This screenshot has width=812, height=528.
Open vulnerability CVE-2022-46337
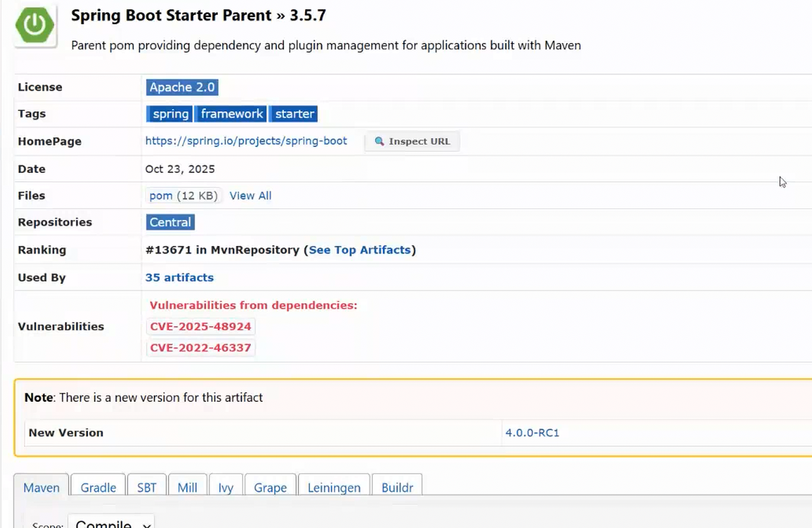[201, 348]
